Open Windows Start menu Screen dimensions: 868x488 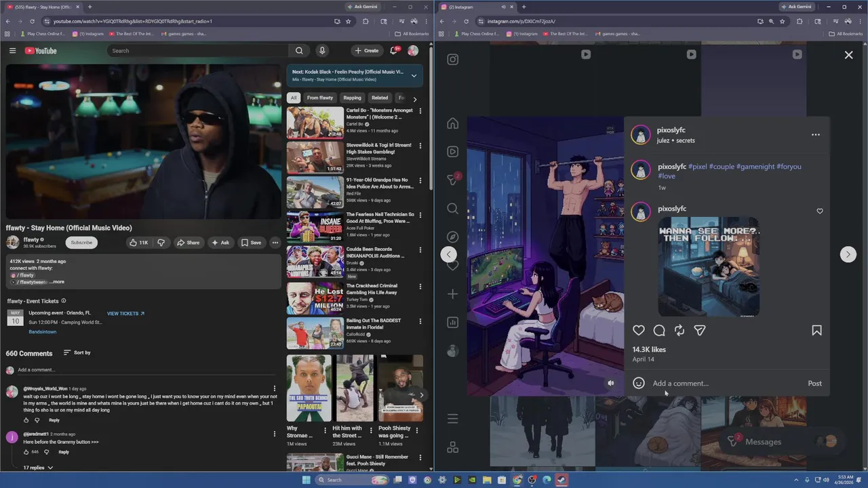pos(307,480)
